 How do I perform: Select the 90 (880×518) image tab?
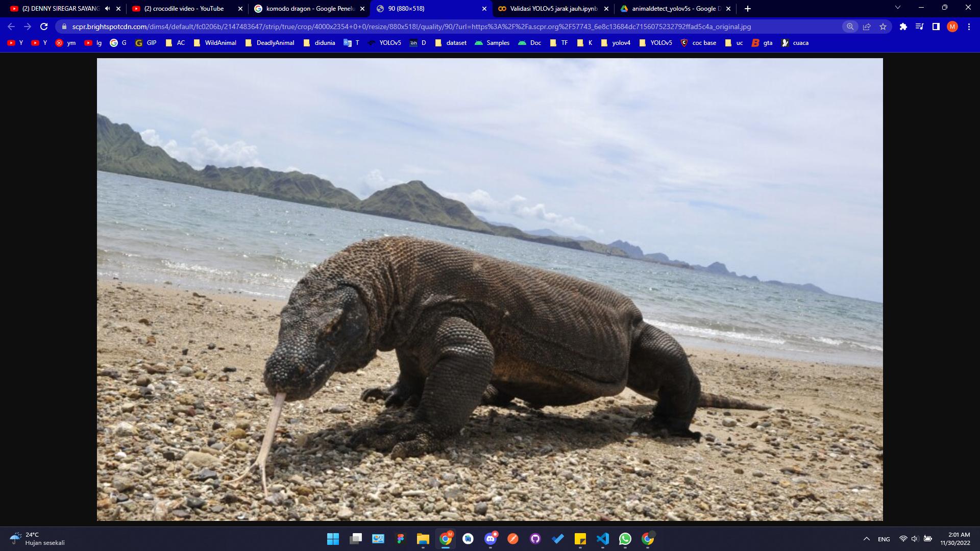click(431, 9)
